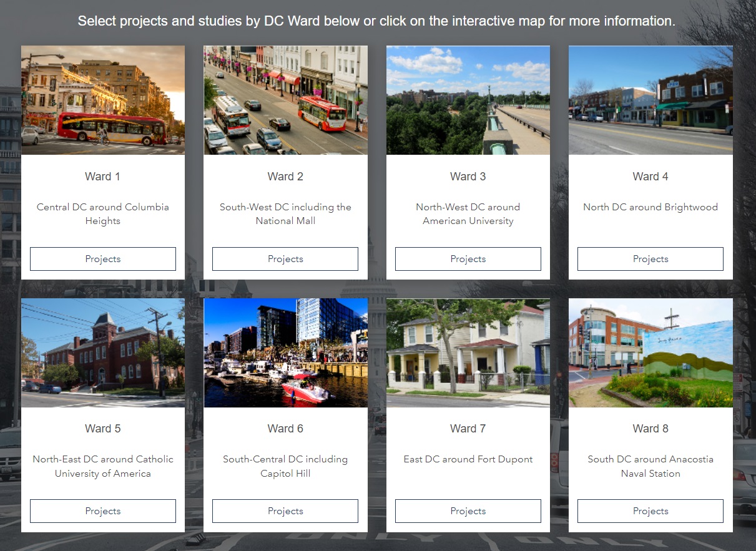
Task: Open the Ward 2 bus street photo
Action: point(285,100)
